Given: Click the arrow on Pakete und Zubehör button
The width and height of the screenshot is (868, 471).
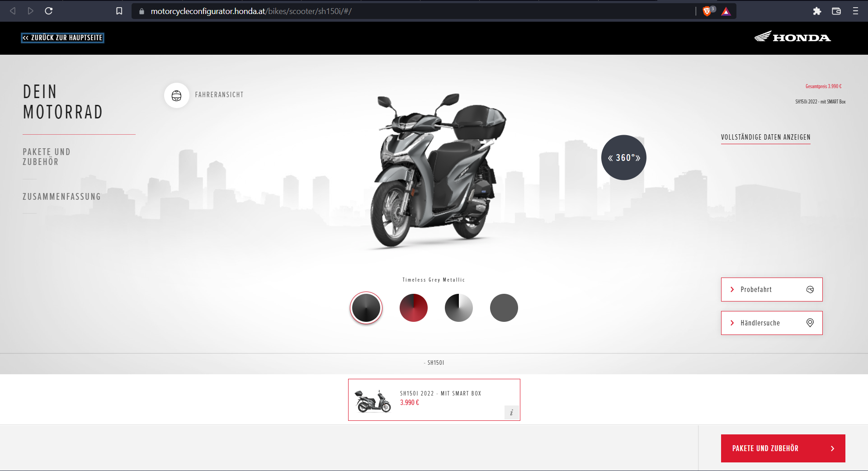Looking at the screenshot, I should 832,448.
